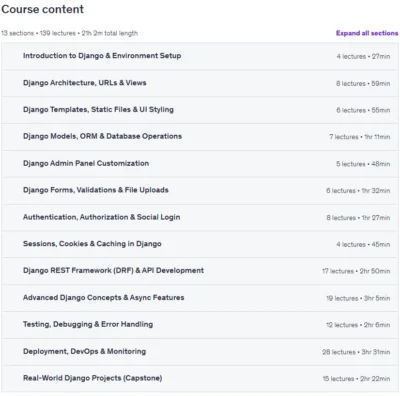Click the 19 lectures duration label
Image resolution: width=400 pixels, height=396 pixels.
coord(358,298)
